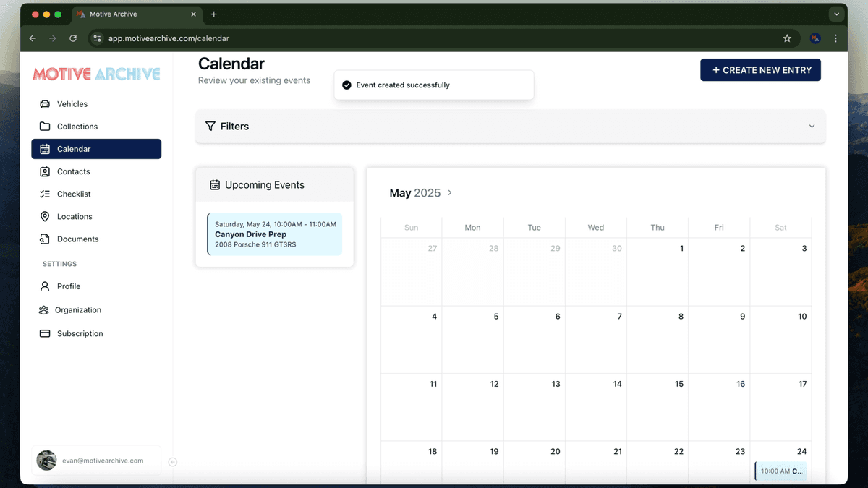Open the Canyon Drive Prep upcoming event
The image size is (868, 488).
tap(275, 234)
